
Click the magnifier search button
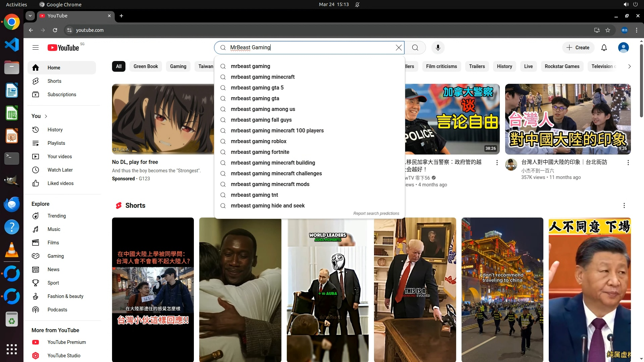pyautogui.click(x=415, y=48)
